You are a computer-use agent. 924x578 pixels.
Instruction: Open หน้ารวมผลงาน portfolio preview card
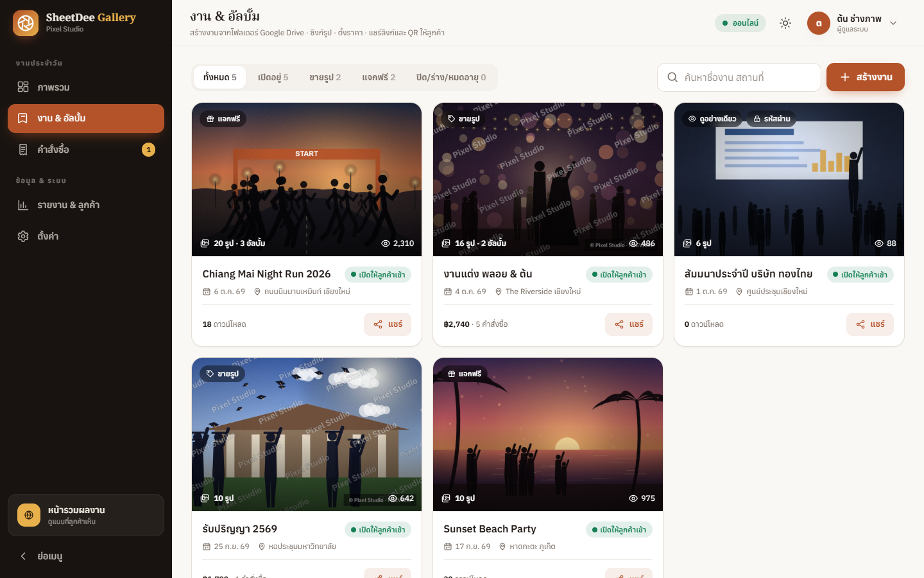pos(86,515)
